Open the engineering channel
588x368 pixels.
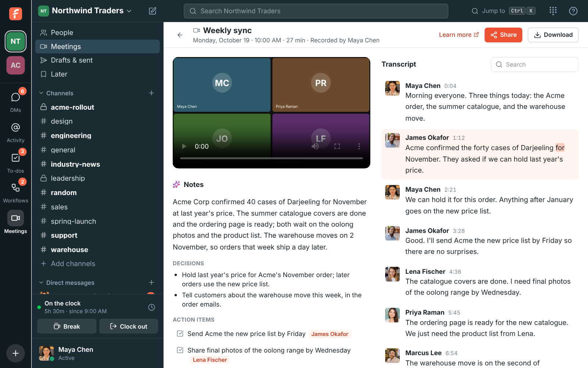(x=97, y=135)
